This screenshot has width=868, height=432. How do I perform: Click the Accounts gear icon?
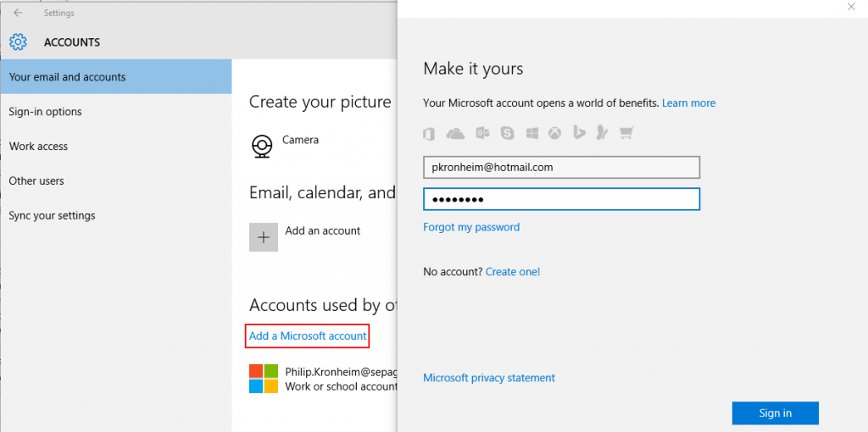click(x=19, y=42)
